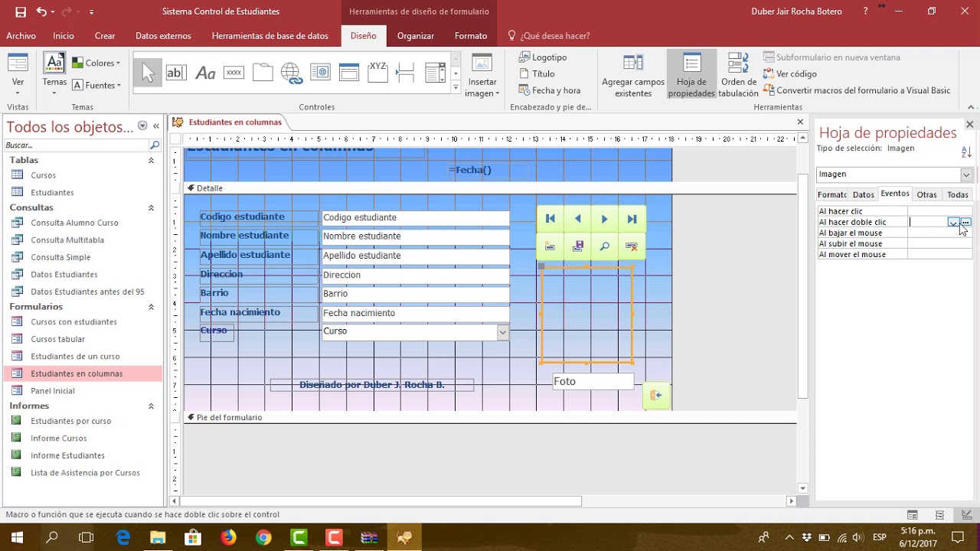This screenshot has height=551, width=980.
Task: Switch to the Crear ribbon tab
Action: [105, 35]
